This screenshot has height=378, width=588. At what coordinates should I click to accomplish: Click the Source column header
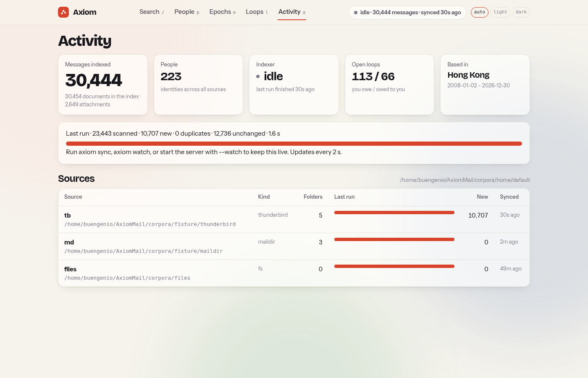73,197
